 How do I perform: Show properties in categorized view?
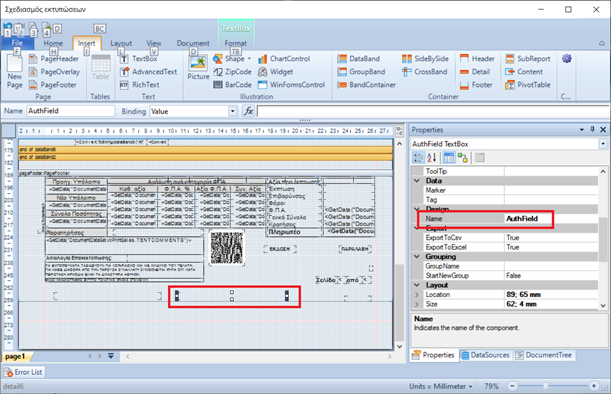coord(418,158)
